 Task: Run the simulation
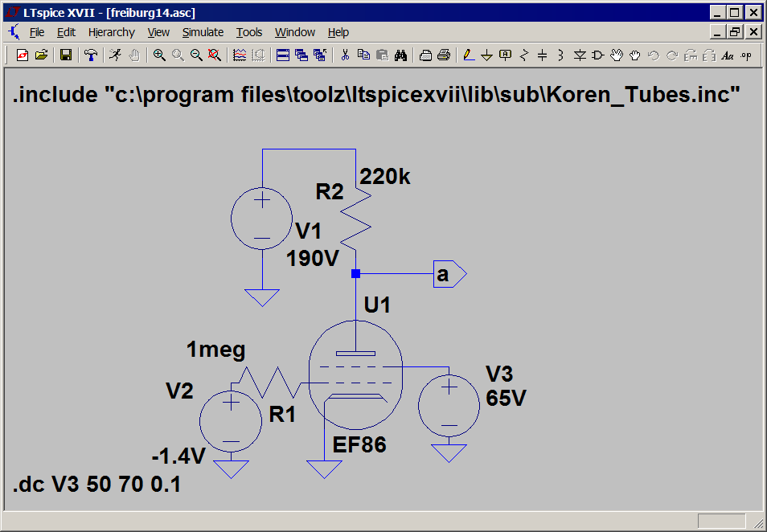115,55
